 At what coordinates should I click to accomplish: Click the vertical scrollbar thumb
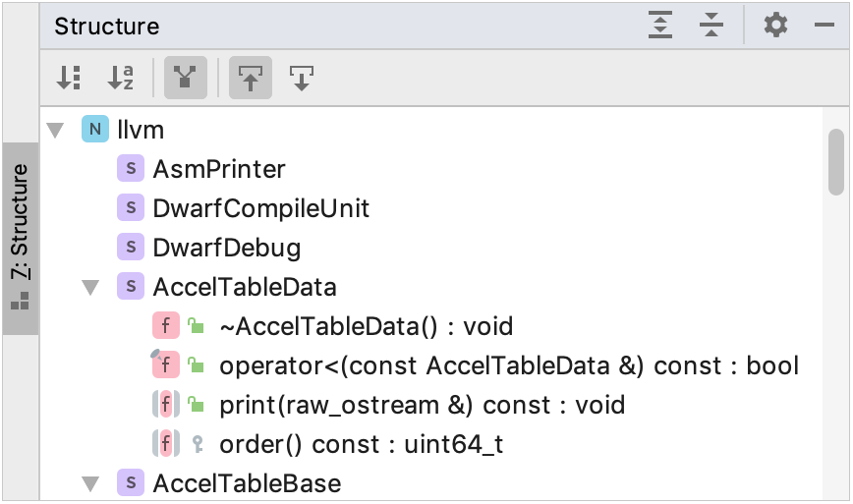click(x=837, y=162)
